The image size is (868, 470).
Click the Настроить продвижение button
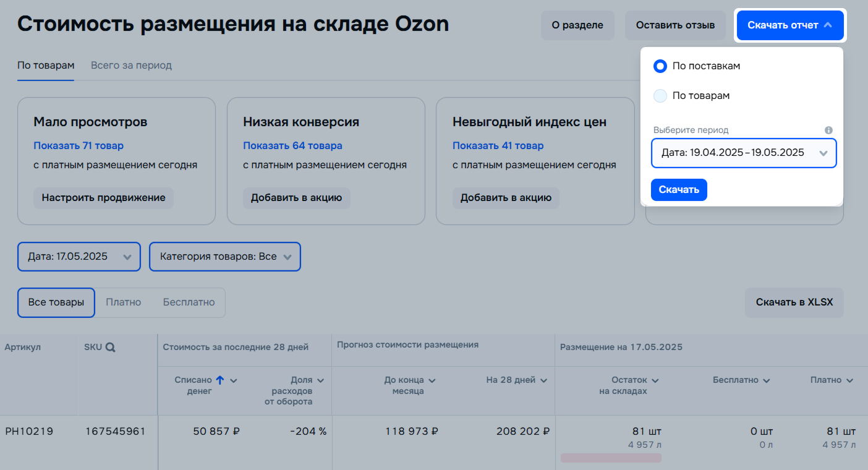(103, 198)
